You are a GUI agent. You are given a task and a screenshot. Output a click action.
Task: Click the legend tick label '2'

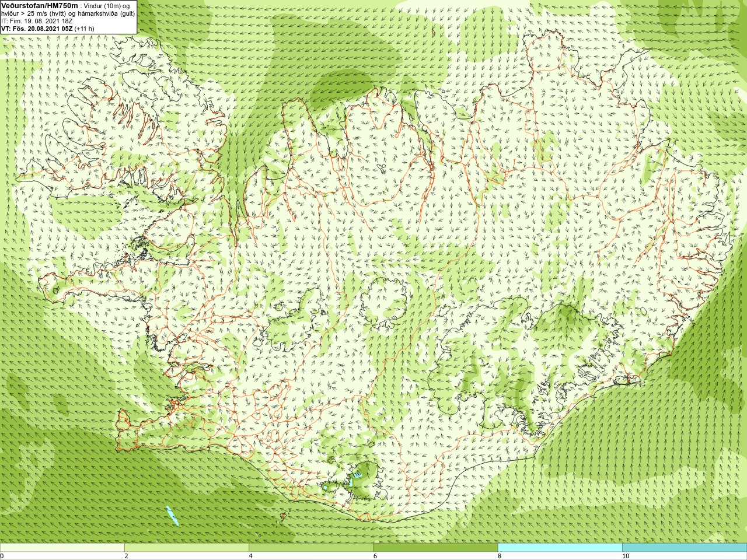(x=126, y=556)
